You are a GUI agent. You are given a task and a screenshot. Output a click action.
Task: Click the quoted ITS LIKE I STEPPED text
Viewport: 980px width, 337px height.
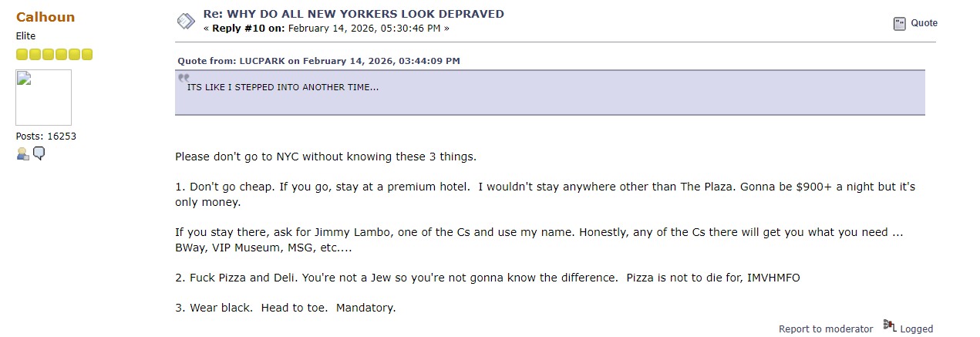pos(283,87)
